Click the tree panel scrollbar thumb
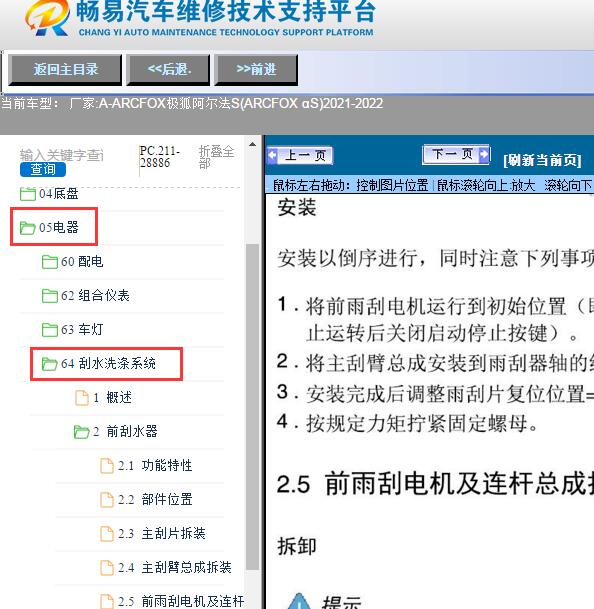This screenshot has width=594, height=609. click(253, 407)
